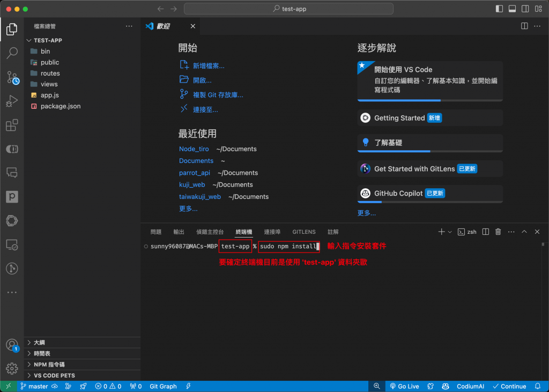Close the 歡迎 welcome tab

point(193,26)
